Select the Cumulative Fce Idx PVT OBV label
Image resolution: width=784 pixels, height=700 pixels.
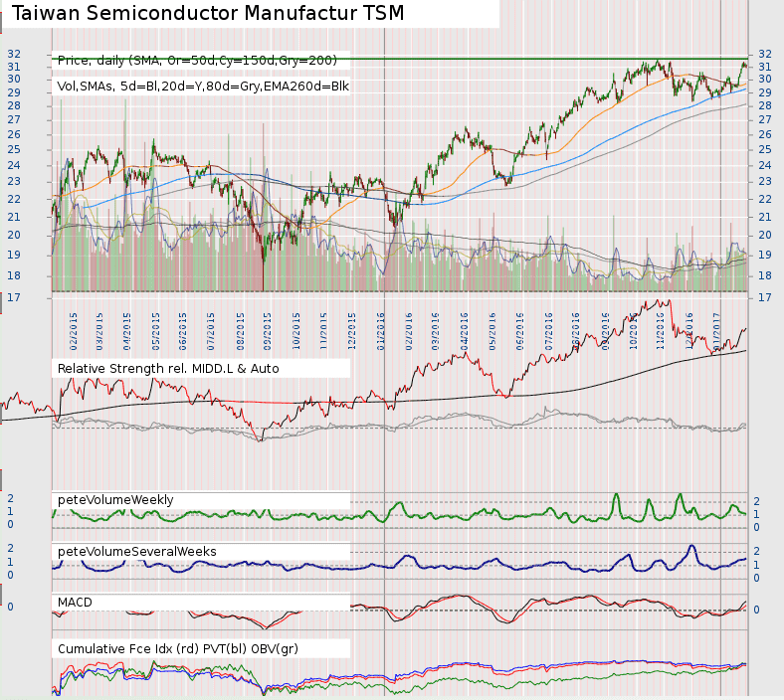pyautogui.click(x=177, y=649)
